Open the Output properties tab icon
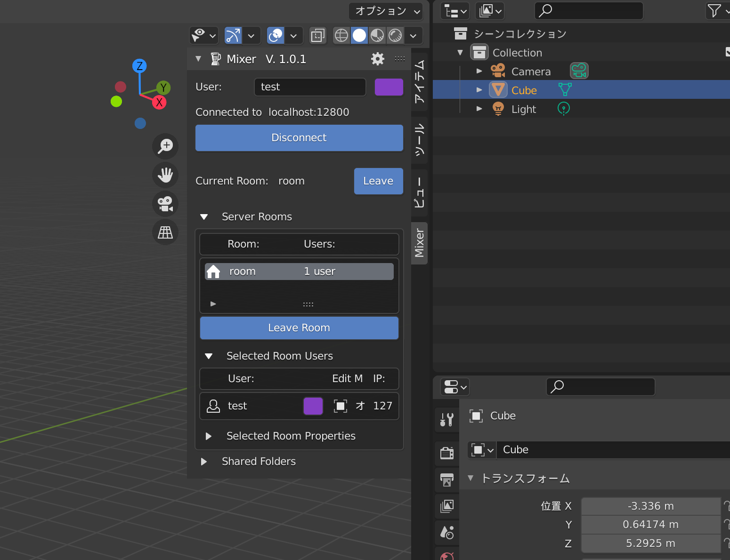The width and height of the screenshot is (730, 560). point(447,480)
